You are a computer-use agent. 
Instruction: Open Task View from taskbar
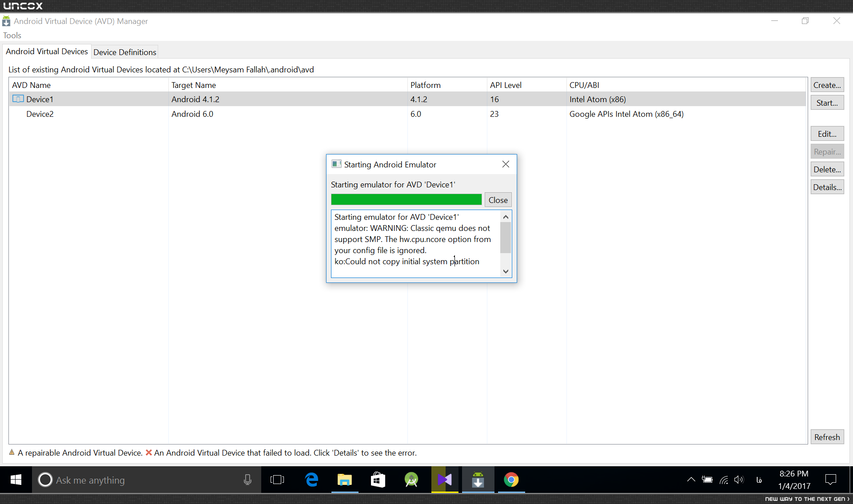click(x=277, y=480)
